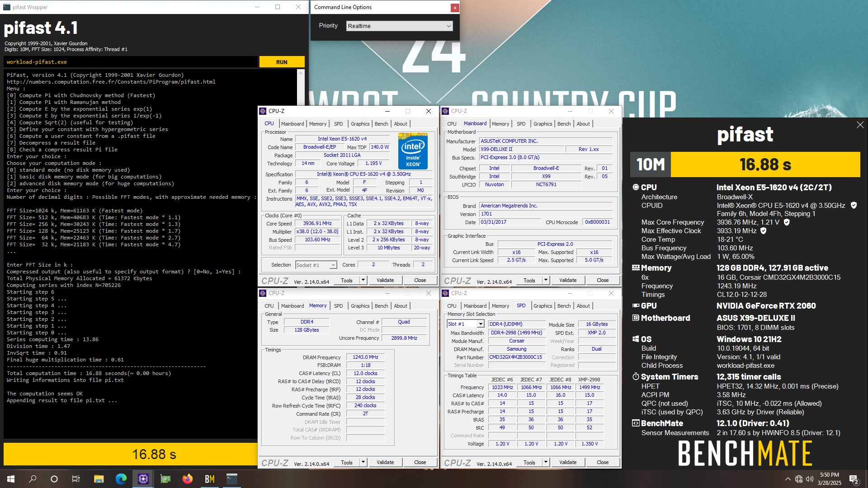Open Windows Search from taskbar
Screen dimensions: 868x488
tap(33, 479)
